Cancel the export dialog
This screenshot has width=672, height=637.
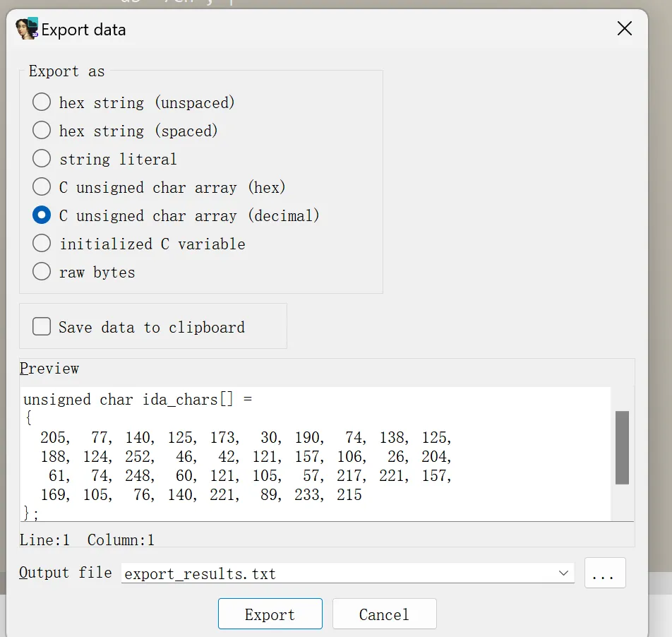tap(384, 614)
